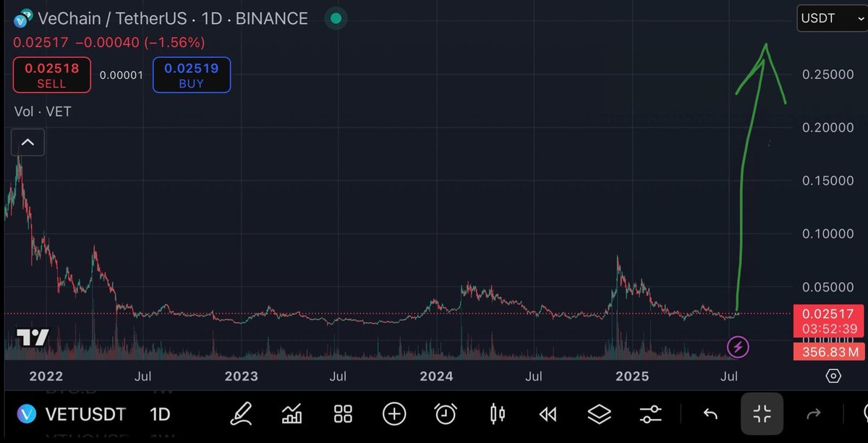868x443 pixels.
Task: Change chart type via the candlestick icon
Action: (x=498, y=414)
